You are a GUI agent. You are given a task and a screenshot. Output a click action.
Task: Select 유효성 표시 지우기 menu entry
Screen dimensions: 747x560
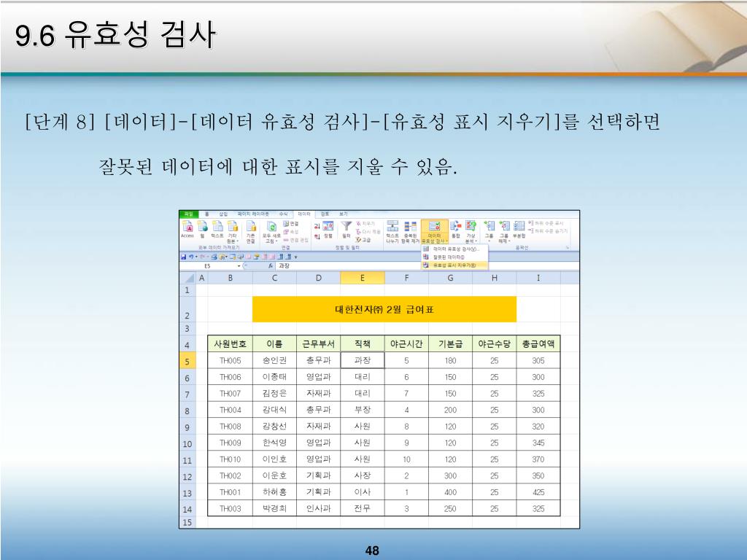point(455,265)
